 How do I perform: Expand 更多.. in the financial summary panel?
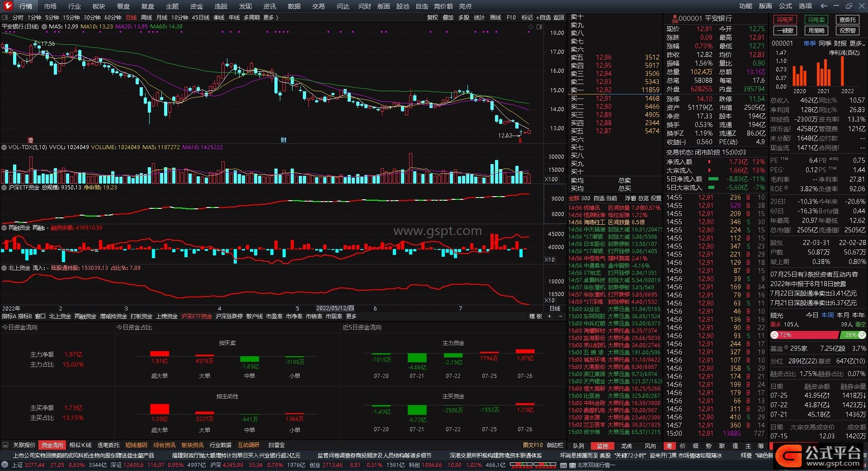tap(858, 43)
